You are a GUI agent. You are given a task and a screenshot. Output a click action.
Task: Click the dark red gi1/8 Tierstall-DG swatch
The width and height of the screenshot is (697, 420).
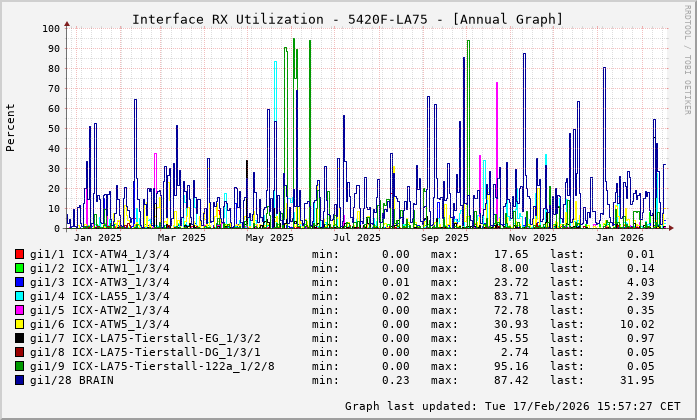[20, 352]
